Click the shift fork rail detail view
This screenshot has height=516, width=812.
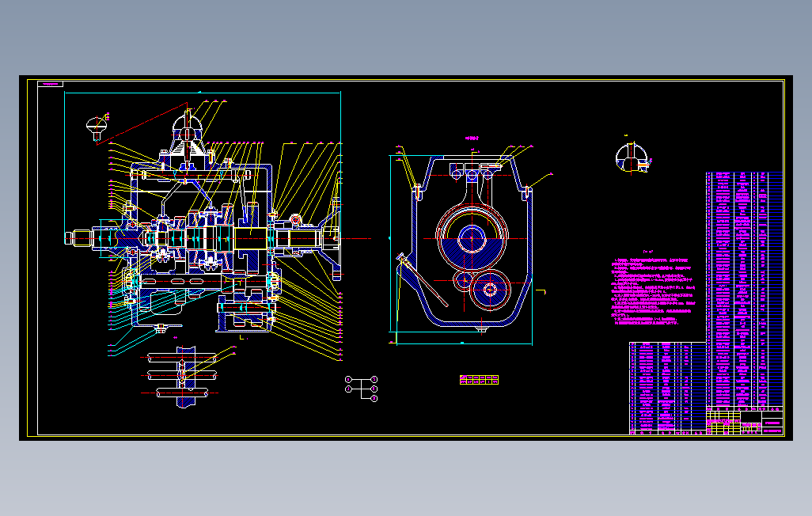[181, 376]
